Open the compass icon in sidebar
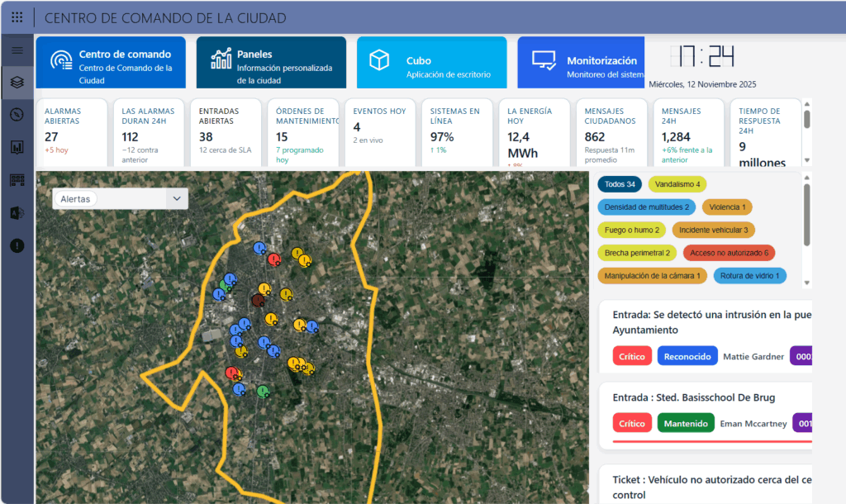Screen dimensions: 846x504 [x=17, y=114]
